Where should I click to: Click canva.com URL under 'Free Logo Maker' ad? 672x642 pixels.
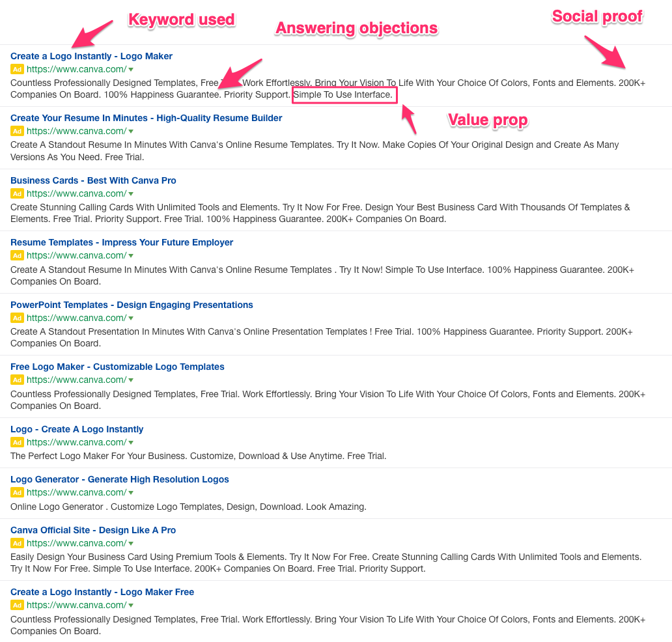pos(77,380)
